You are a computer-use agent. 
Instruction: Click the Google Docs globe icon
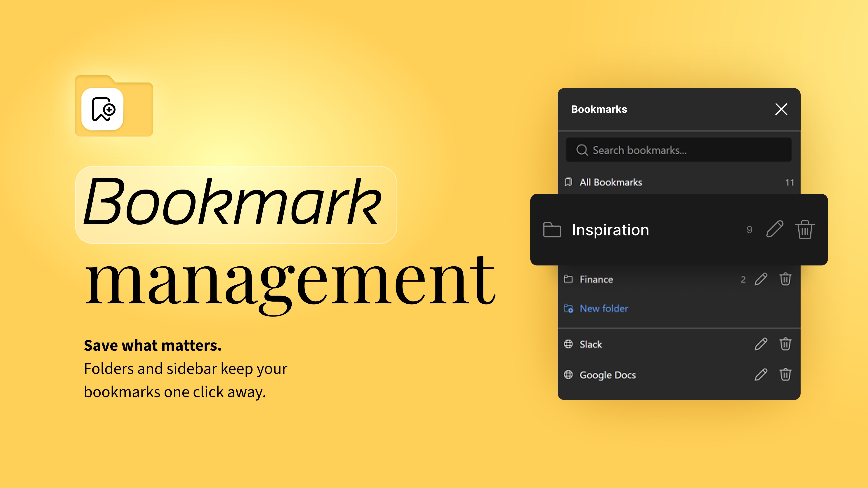click(x=568, y=375)
